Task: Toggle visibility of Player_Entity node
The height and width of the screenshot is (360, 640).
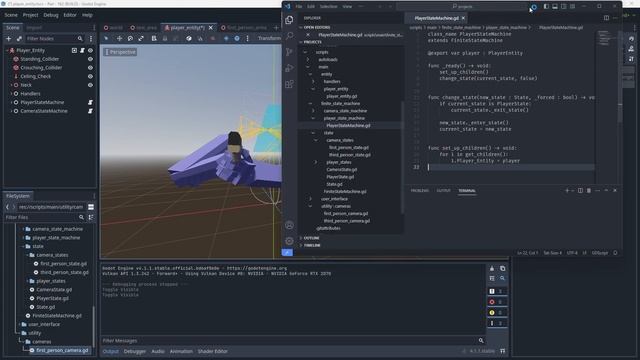Action: (90, 50)
